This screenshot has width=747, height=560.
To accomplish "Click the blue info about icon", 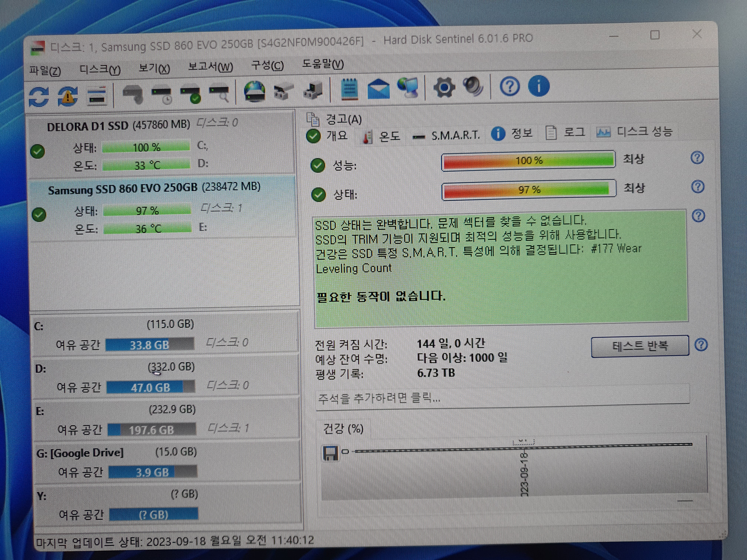I will [x=539, y=86].
